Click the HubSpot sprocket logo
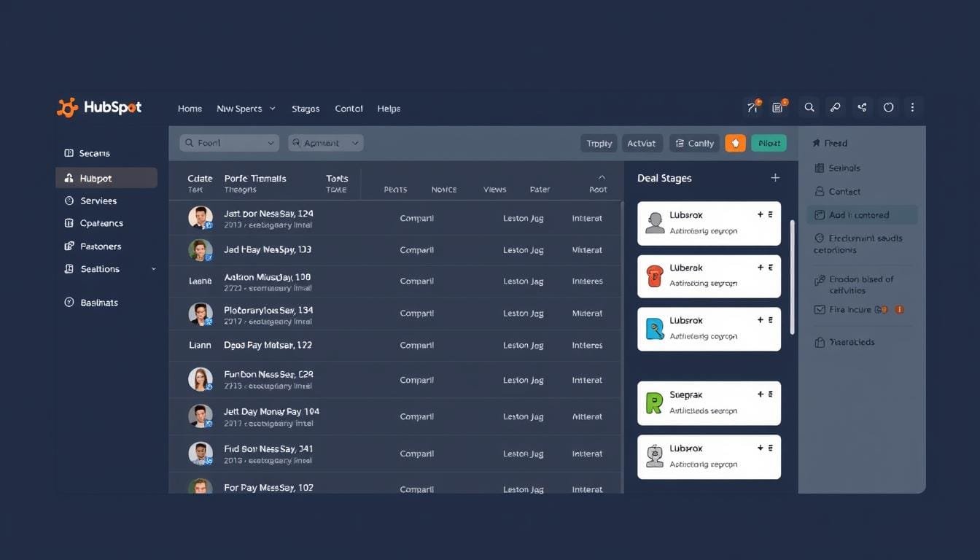Screen dimensions: 980x560 [67, 108]
